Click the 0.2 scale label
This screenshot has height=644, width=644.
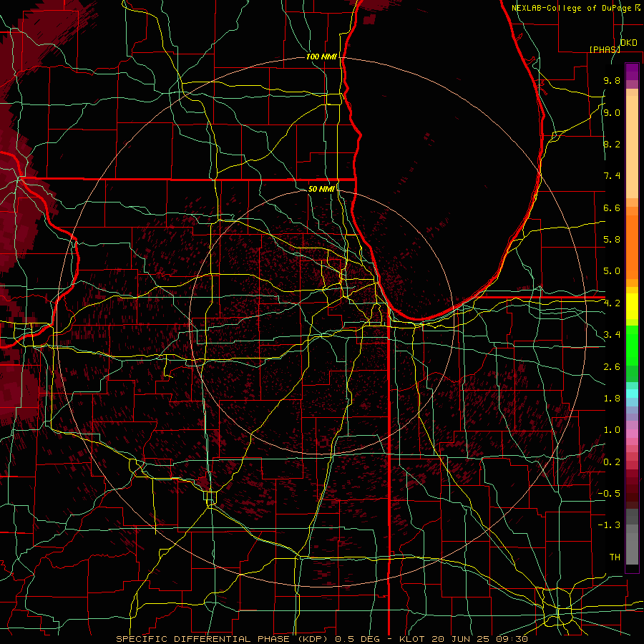(x=612, y=462)
